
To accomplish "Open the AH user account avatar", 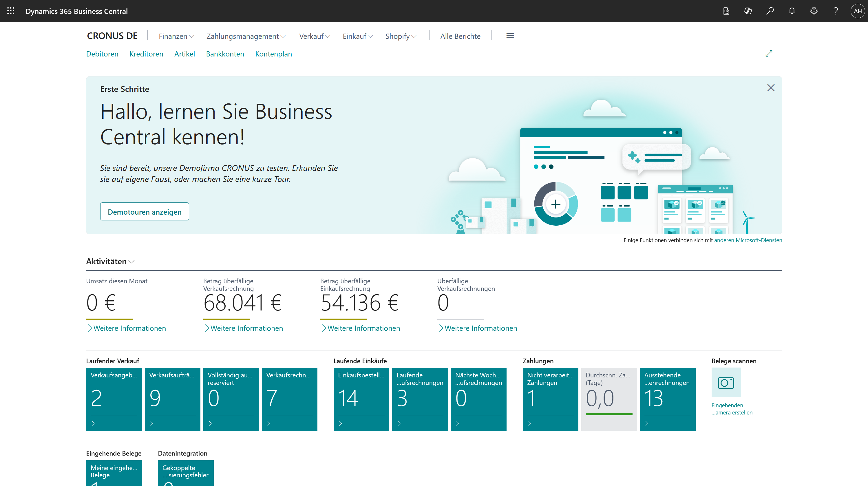I will pyautogui.click(x=858, y=11).
